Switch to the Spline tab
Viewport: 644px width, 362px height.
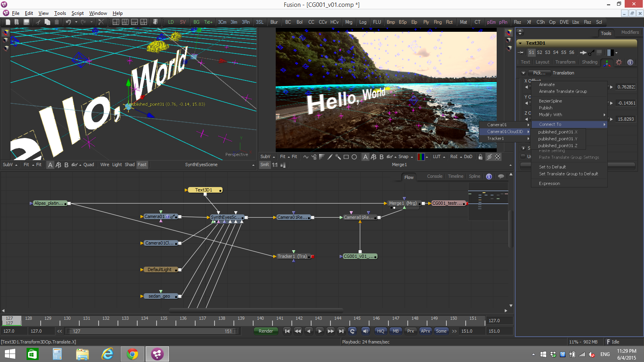tap(475, 176)
